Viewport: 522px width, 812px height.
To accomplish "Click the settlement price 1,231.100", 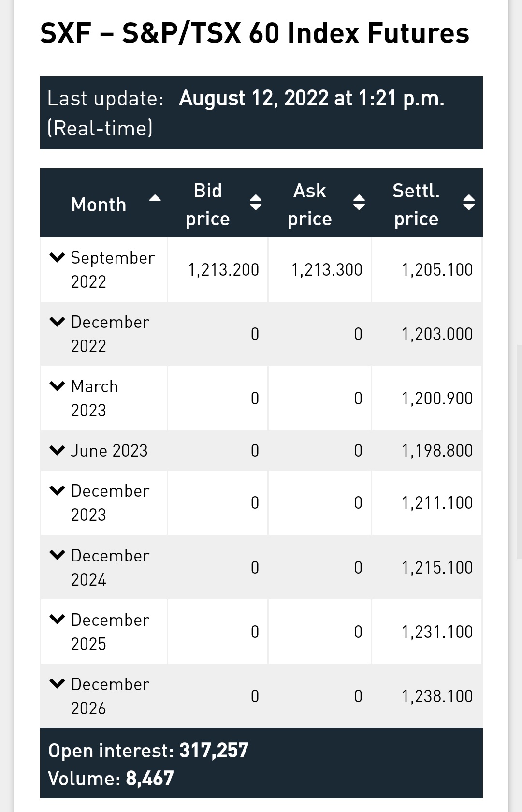I will tap(437, 632).
